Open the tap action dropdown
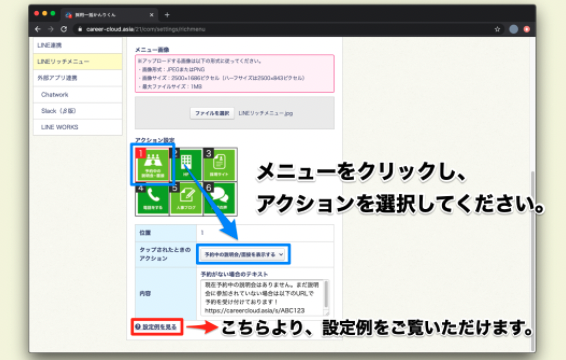Screen dimensions: 566x360 (243, 255)
